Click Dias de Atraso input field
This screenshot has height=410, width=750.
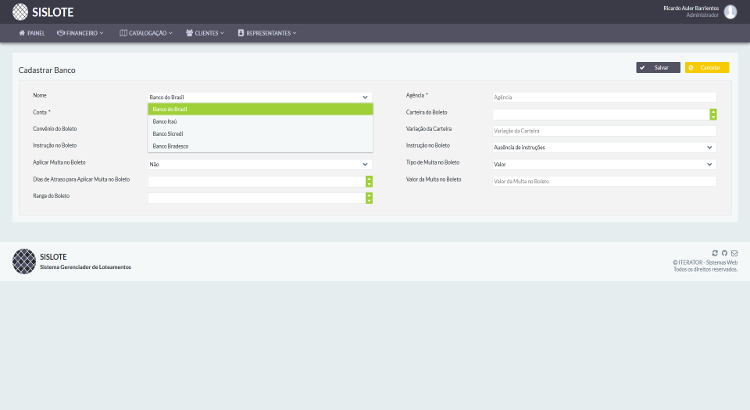256,181
